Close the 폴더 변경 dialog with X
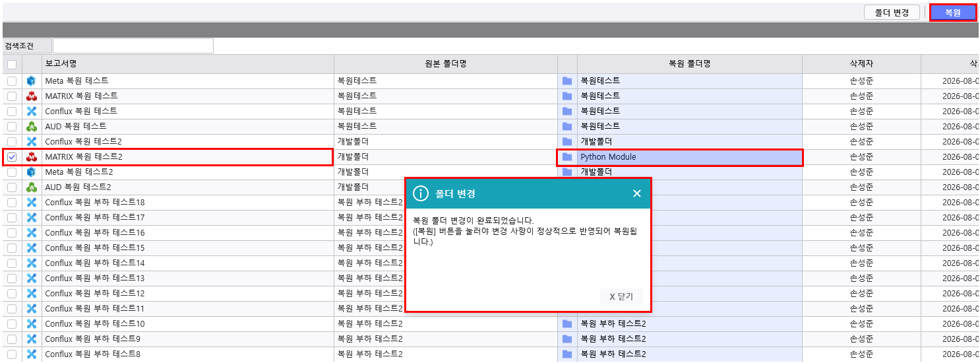The image size is (980, 363). pos(637,193)
